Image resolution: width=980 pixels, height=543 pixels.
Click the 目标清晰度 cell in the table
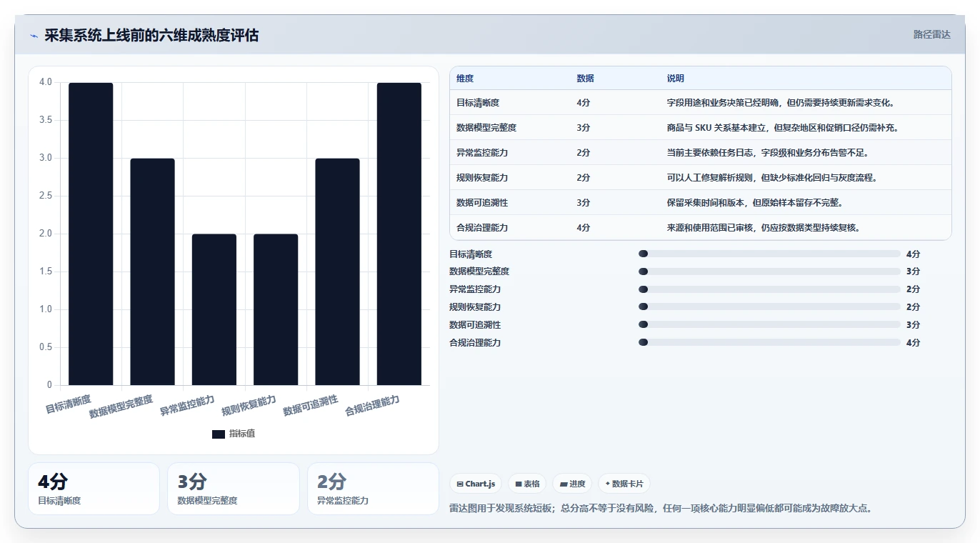pos(478,102)
